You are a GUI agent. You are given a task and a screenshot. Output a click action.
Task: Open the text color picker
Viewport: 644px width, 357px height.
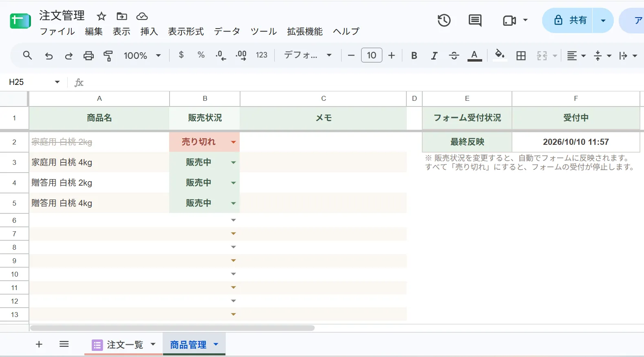474,55
